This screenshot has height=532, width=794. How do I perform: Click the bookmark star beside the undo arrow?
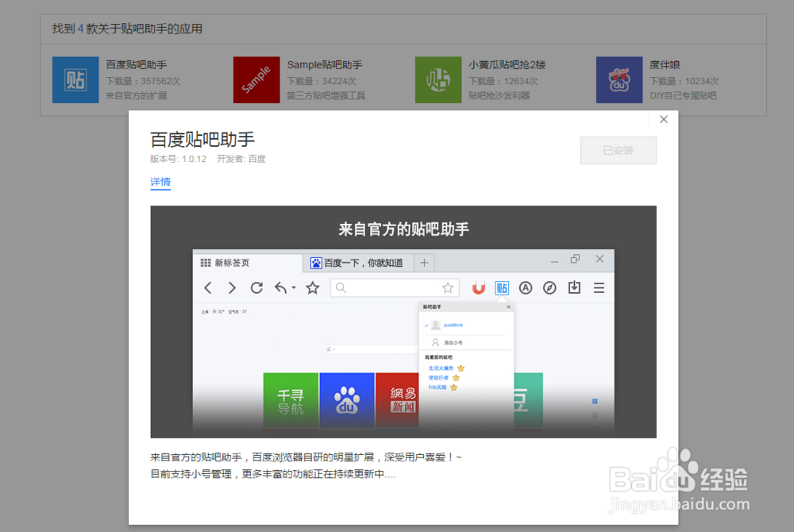coord(312,288)
